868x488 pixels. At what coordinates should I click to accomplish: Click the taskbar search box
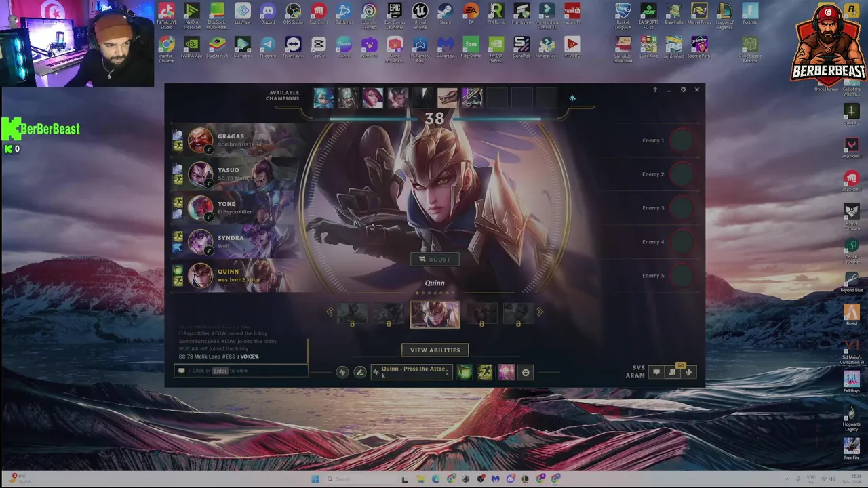click(359, 479)
